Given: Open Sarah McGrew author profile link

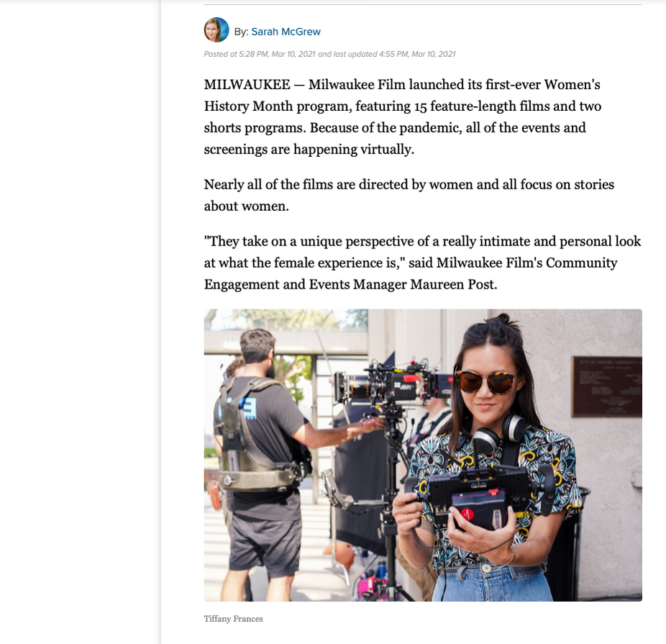Looking at the screenshot, I should (x=286, y=32).
